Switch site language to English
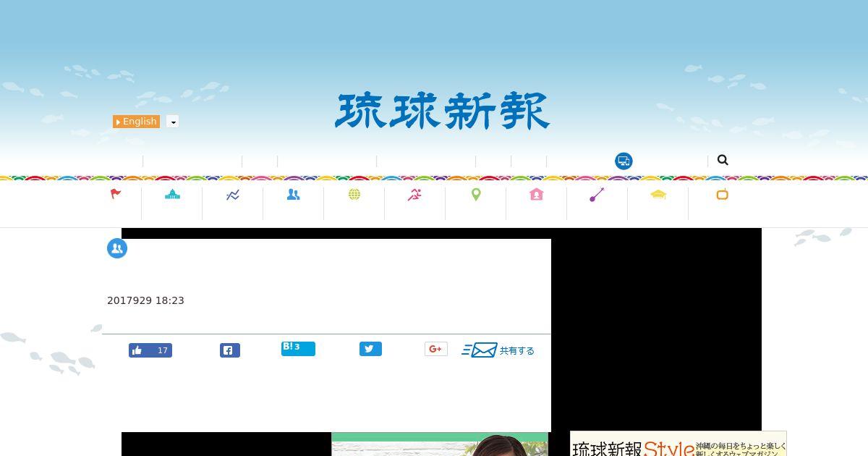 click(x=136, y=122)
